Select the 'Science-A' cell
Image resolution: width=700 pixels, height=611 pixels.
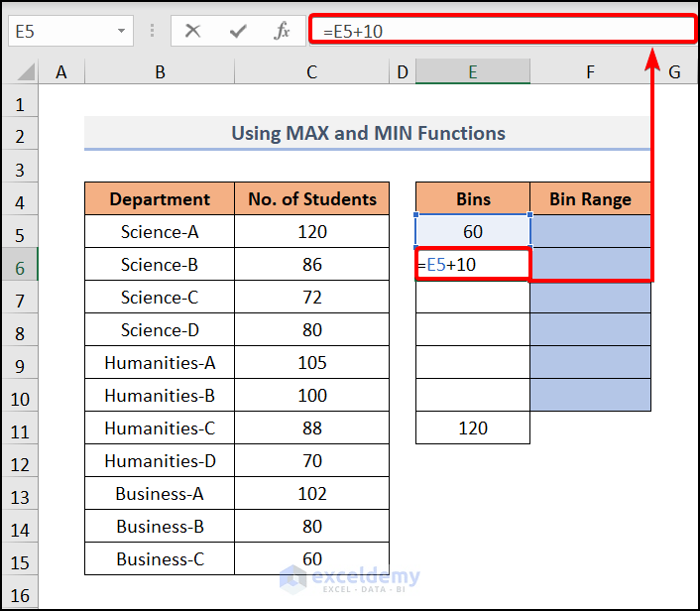click(x=160, y=232)
